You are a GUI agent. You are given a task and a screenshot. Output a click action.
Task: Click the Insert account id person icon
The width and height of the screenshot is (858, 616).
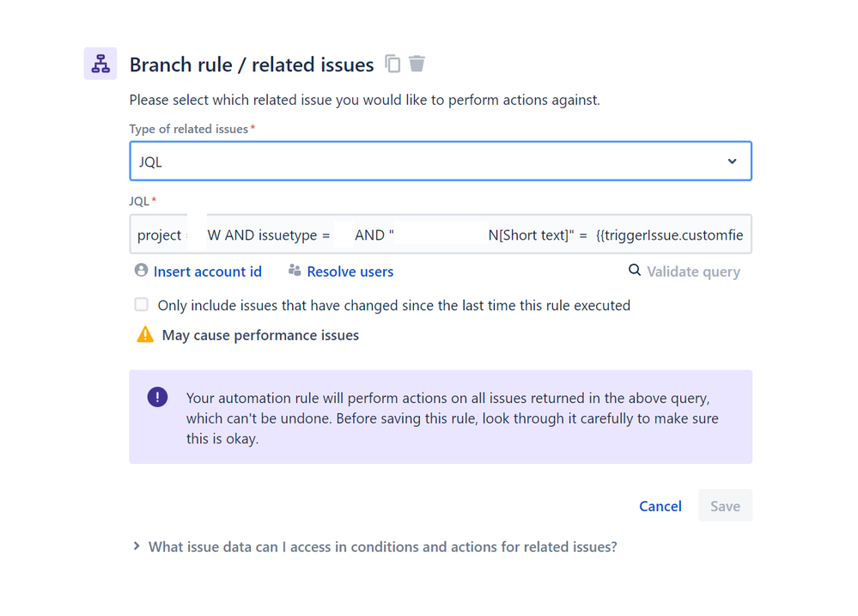[x=142, y=271]
